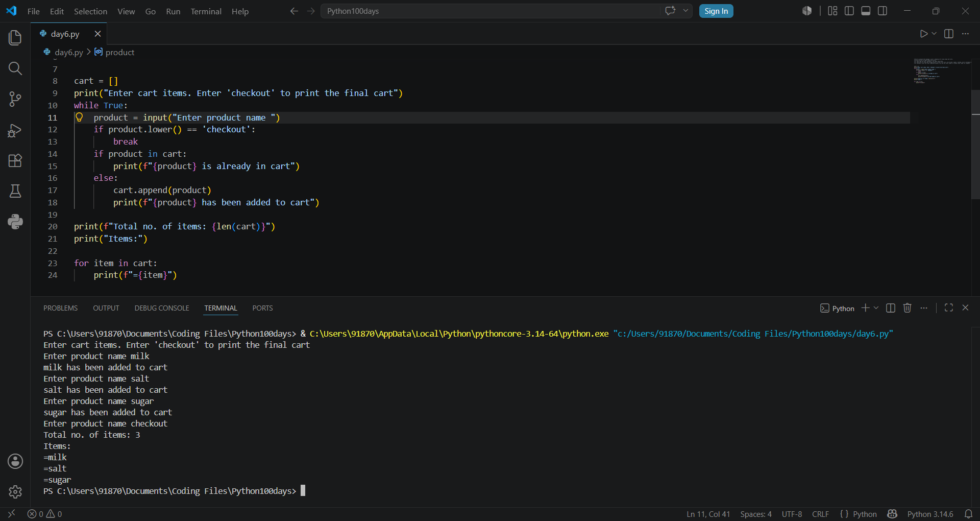Toggle primary side bar visibility
The height and width of the screenshot is (521, 980).
[849, 11]
